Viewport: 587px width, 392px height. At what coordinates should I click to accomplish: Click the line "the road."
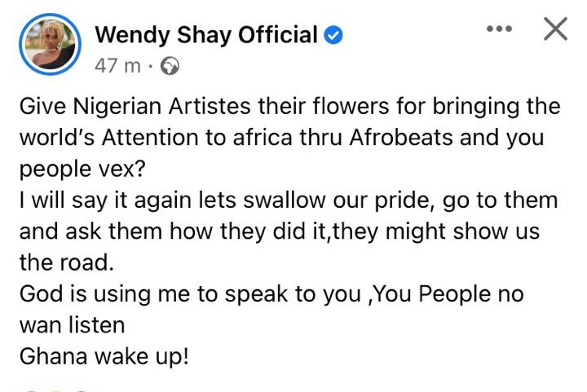point(66,262)
